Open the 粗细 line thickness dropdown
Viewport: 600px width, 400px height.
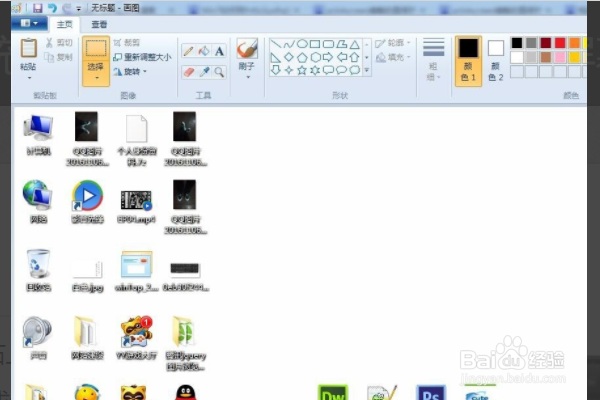pos(434,60)
